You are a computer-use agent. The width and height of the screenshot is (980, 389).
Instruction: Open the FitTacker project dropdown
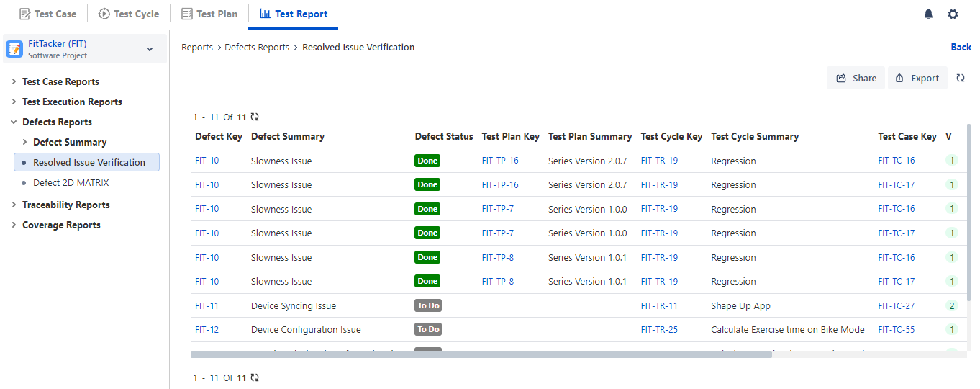[x=150, y=49]
